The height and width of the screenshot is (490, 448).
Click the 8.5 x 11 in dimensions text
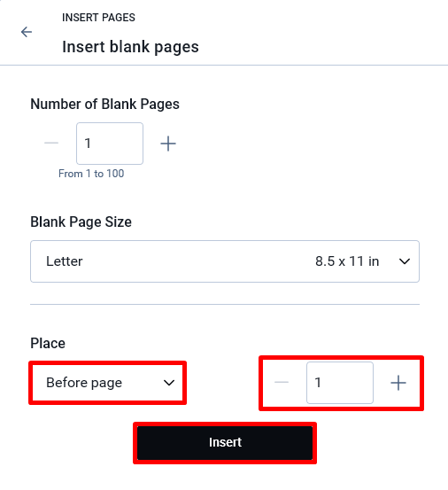(x=347, y=261)
